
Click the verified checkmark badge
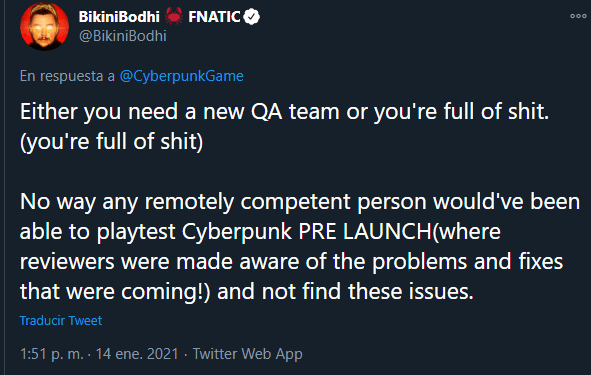click(251, 17)
